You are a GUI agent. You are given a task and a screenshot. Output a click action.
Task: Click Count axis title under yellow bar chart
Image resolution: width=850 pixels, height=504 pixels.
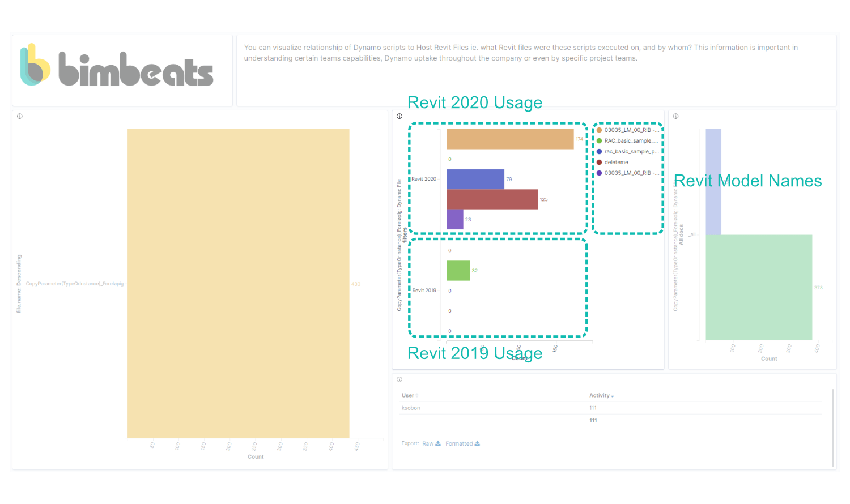coord(256,456)
